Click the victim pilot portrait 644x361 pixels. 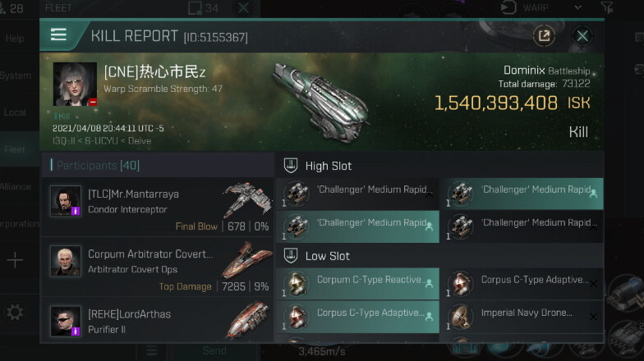click(x=76, y=85)
